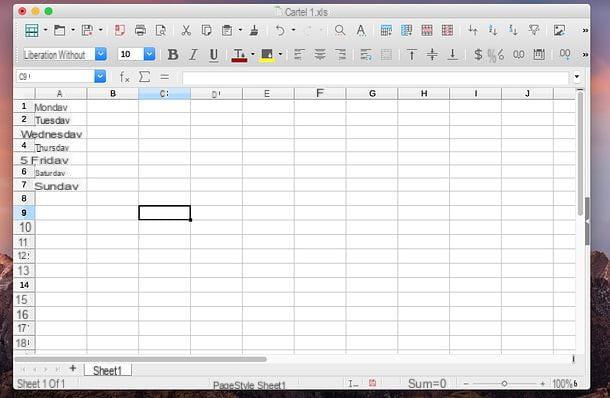Add a new sheet with plus button
Image resolution: width=610 pixels, height=398 pixels.
pyautogui.click(x=73, y=368)
